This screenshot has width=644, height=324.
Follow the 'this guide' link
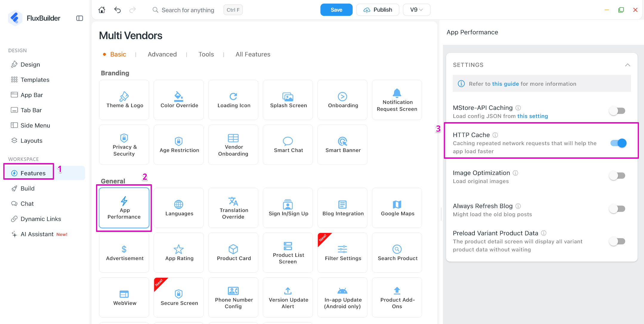(x=506, y=84)
